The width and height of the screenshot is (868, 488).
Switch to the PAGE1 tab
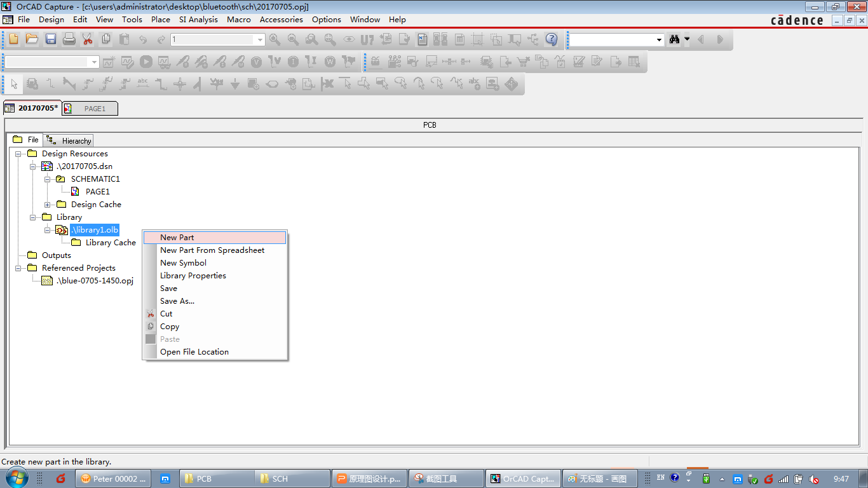click(x=90, y=109)
